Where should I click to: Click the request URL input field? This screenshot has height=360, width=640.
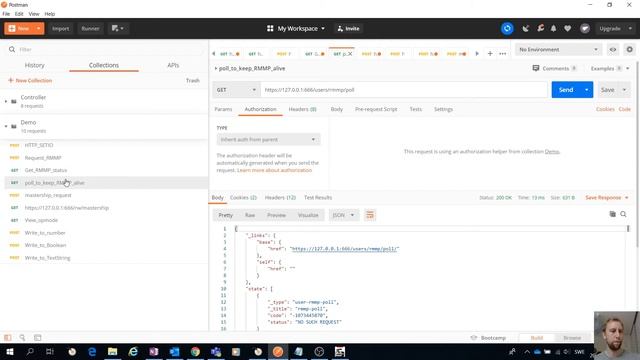[404, 90]
